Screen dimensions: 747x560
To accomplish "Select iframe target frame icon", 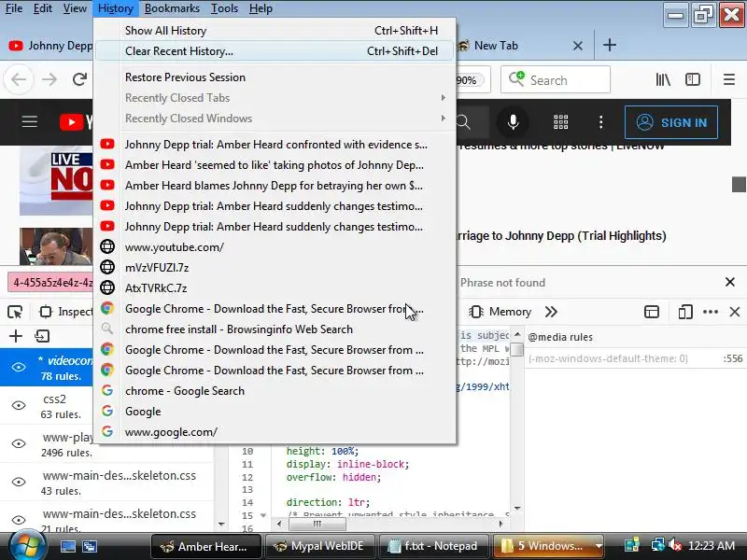I will [652, 312].
